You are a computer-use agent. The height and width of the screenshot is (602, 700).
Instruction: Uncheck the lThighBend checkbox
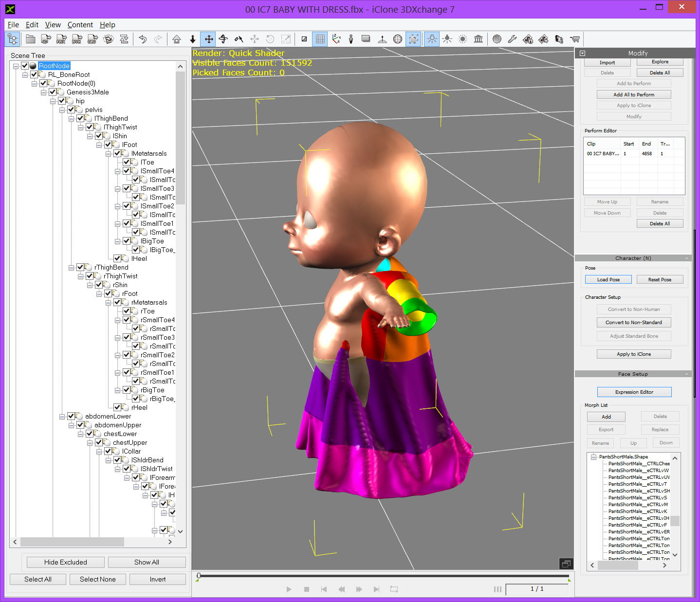pos(80,118)
